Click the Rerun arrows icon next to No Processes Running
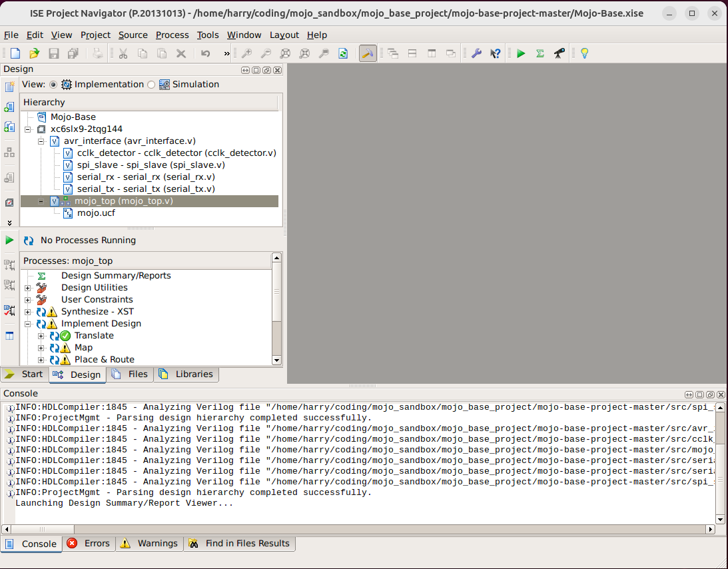 (29, 241)
